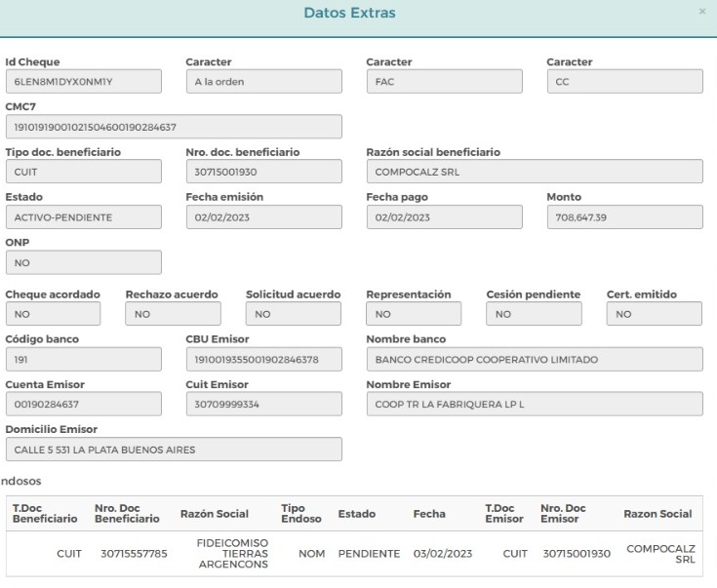
Task: Click the FAC Caracter field
Action: pos(445,81)
